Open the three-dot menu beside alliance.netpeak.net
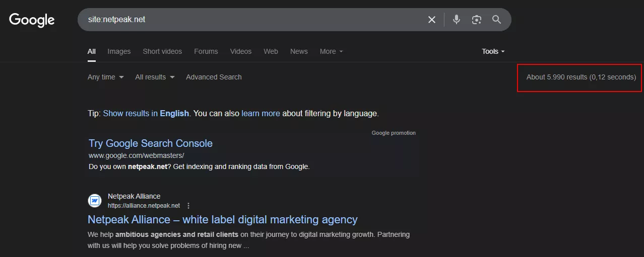This screenshot has width=644, height=257. click(x=188, y=206)
